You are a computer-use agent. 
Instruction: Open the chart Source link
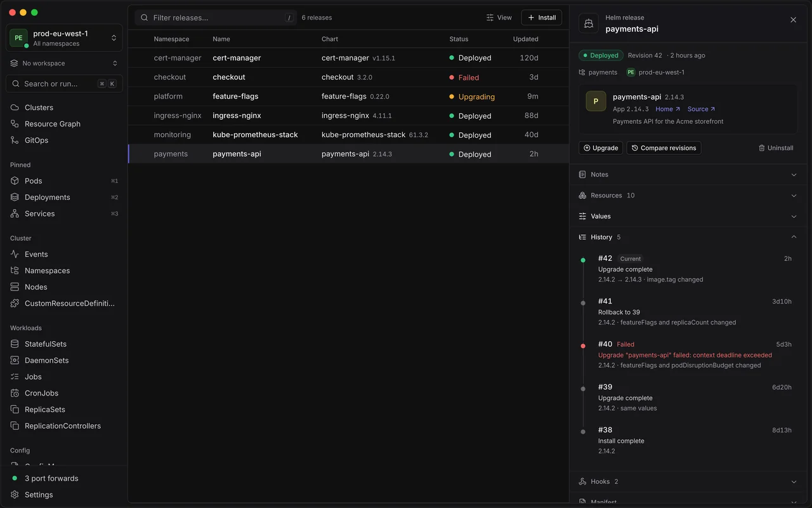(702, 109)
